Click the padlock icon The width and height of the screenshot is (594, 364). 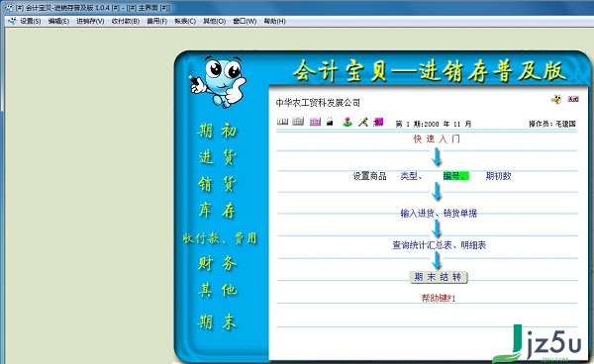[x=330, y=122]
